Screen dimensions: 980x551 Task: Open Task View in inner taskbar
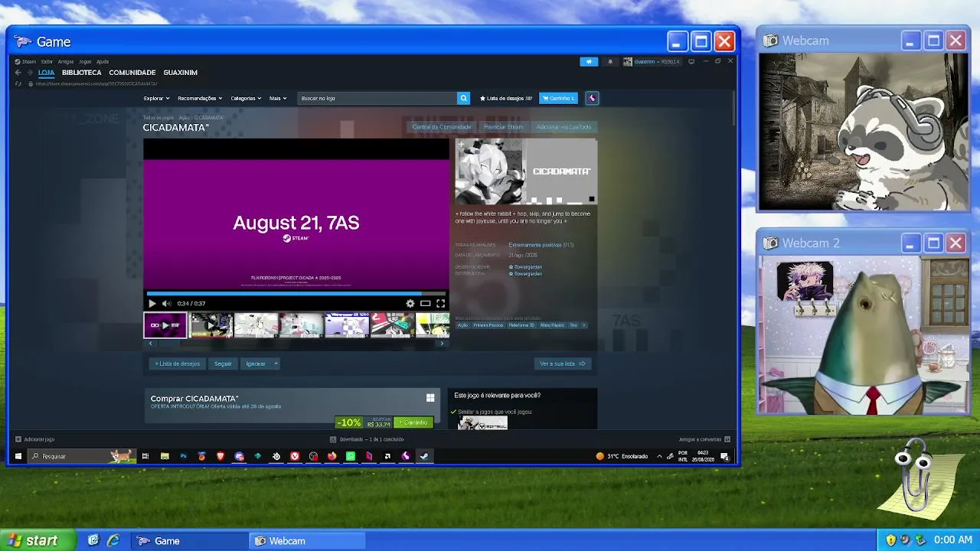coord(145,456)
